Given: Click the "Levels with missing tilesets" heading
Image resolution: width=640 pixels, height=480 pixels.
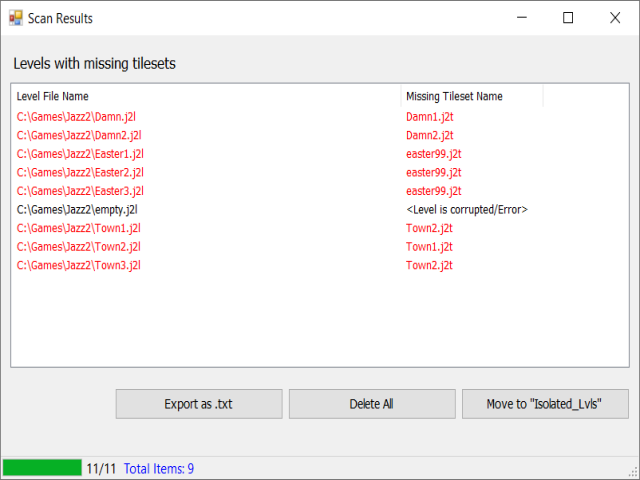Looking at the screenshot, I should pos(94,64).
